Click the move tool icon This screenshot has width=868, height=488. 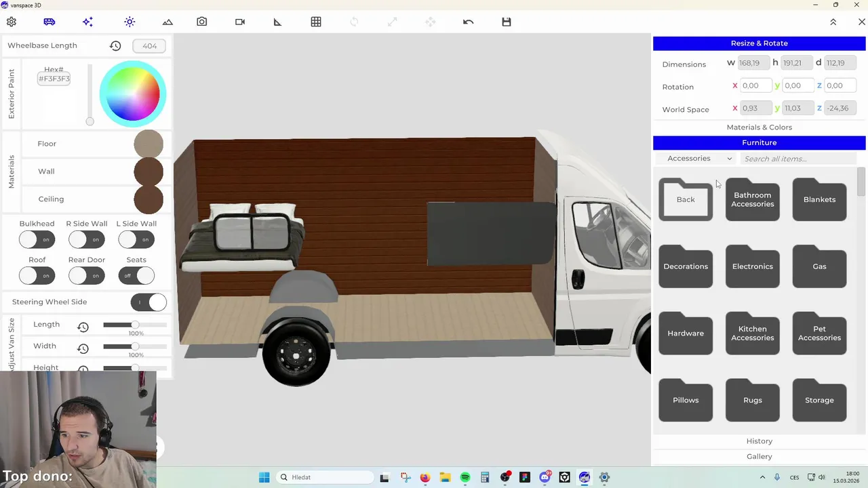(430, 22)
